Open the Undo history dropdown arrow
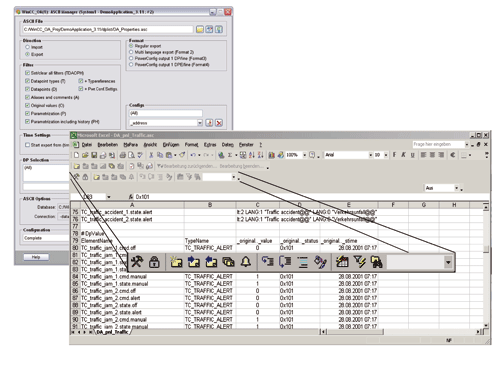 tap(199, 155)
